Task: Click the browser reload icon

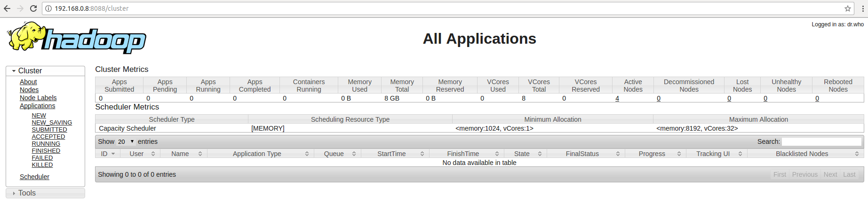Action: pos(33,8)
